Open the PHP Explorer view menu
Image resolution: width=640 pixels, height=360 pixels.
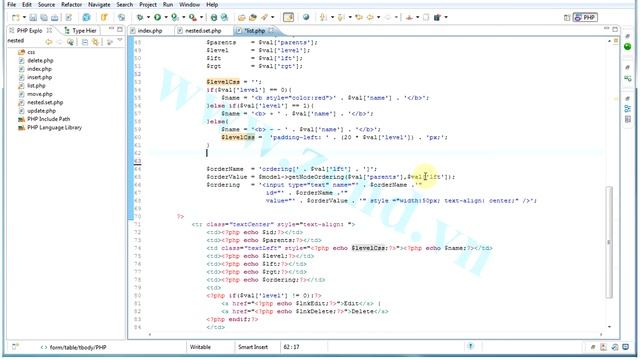click(120, 40)
